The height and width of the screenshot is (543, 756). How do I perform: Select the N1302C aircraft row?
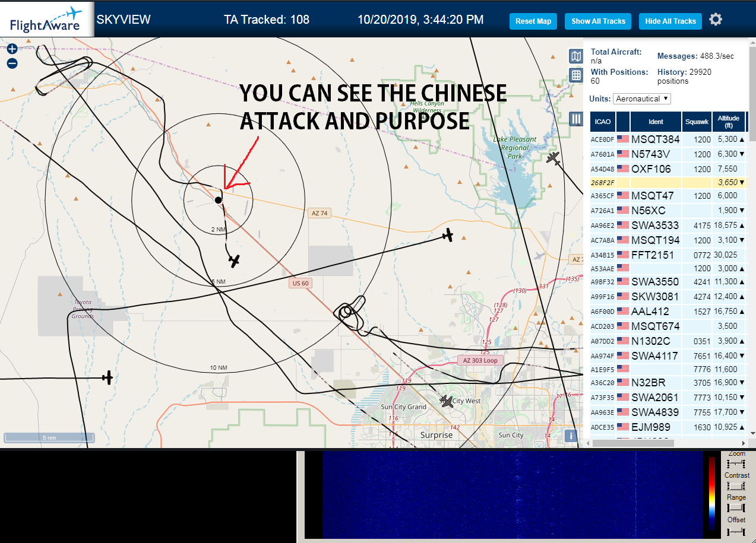[x=668, y=341]
